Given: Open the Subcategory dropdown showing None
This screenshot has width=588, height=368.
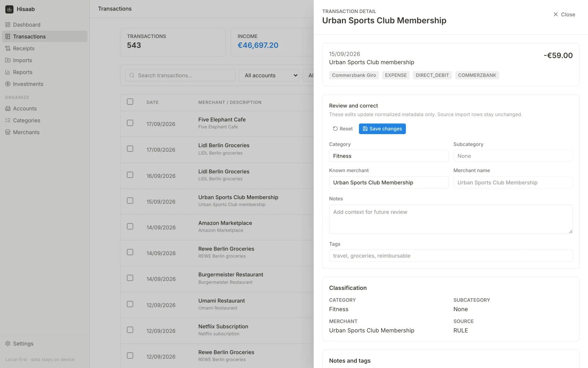Looking at the screenshot, I should coord(513,156).
